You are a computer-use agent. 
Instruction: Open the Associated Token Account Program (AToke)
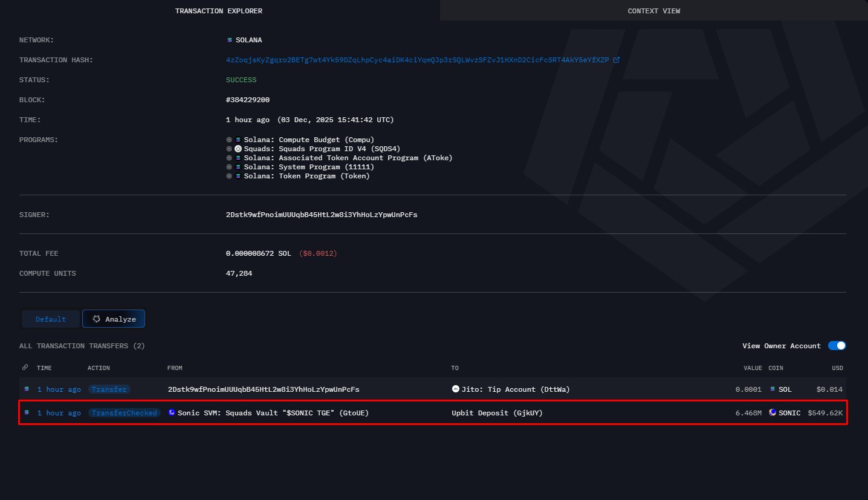[x=348, y=158]
